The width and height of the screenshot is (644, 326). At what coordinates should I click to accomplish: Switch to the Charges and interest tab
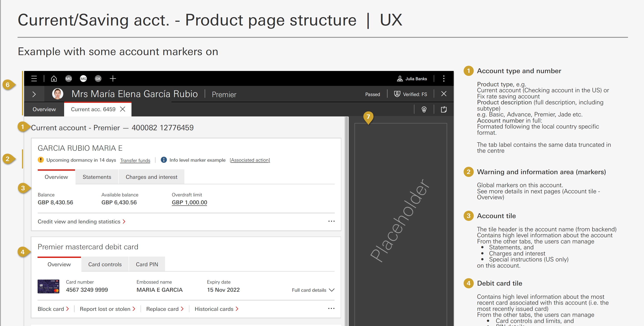151,177
